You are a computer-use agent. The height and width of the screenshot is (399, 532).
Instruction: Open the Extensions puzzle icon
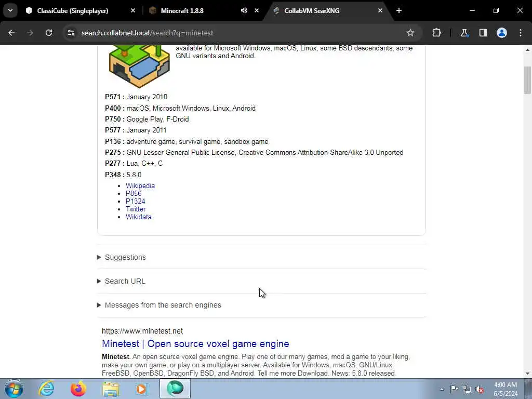tap(436, 33)
